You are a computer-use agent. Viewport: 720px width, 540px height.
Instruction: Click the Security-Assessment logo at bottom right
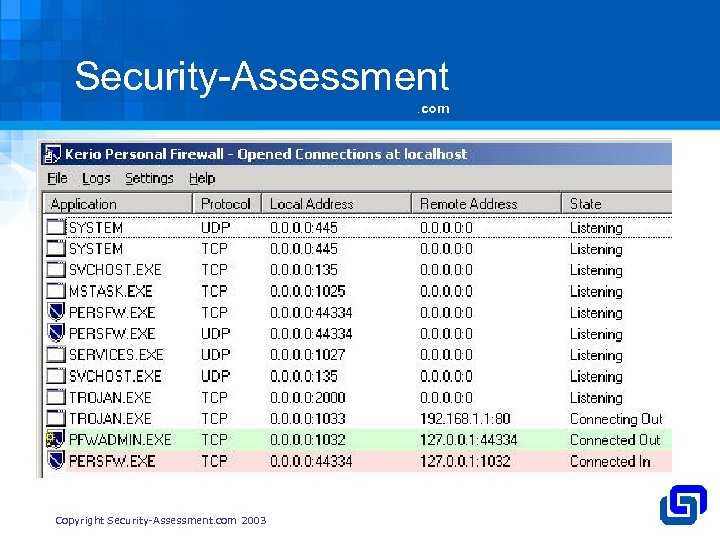pos(683,505)
